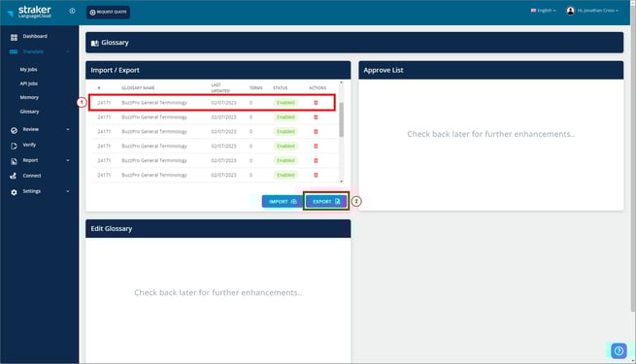The width and height of the screenshot is (636, 364).
Task: Click the Edit Glossary panel title
Action: click(112, 229)
